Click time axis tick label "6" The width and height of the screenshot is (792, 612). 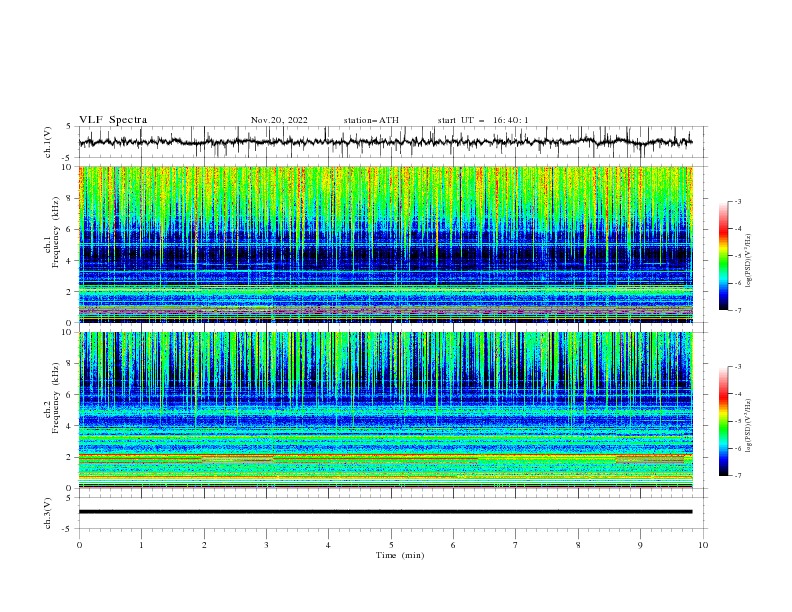tap(453, 545)
